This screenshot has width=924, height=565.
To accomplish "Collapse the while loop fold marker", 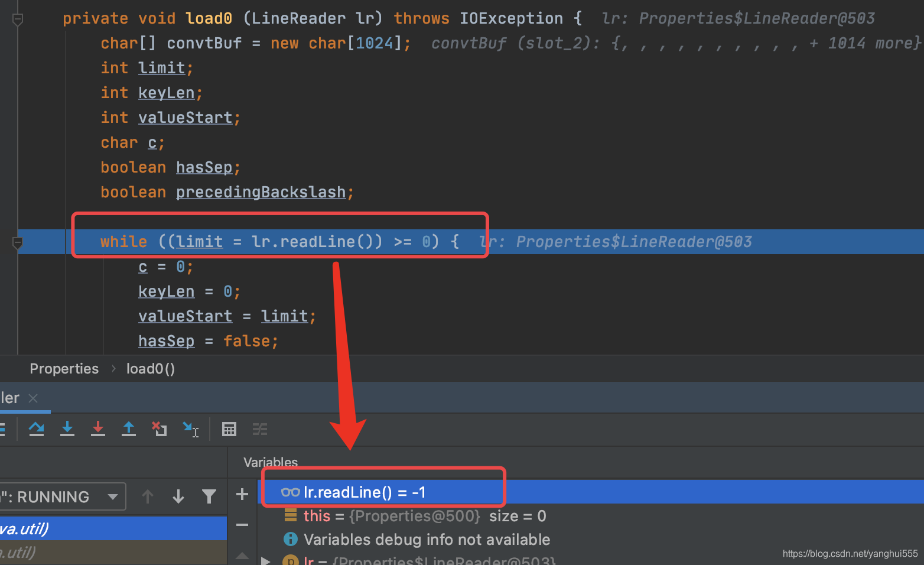I will pos(18,242).
